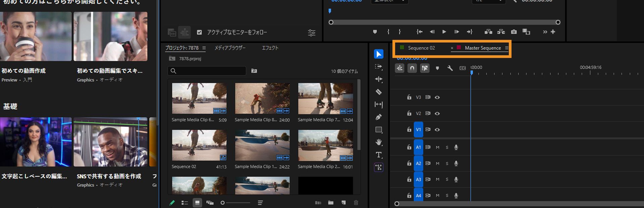The width and height of the screenshot is (644, 208).
Task: Toggle V1 track targeting
Action: (x=418, y=130)
